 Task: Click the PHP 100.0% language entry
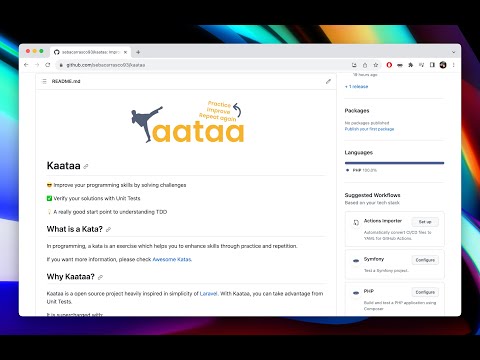tap(362, 170)
